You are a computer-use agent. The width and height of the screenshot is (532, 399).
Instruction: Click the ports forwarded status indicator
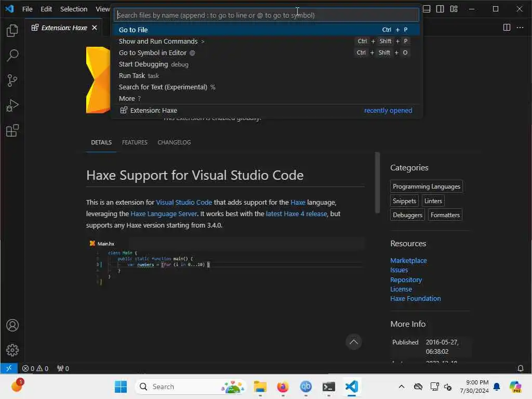(63, 368)
